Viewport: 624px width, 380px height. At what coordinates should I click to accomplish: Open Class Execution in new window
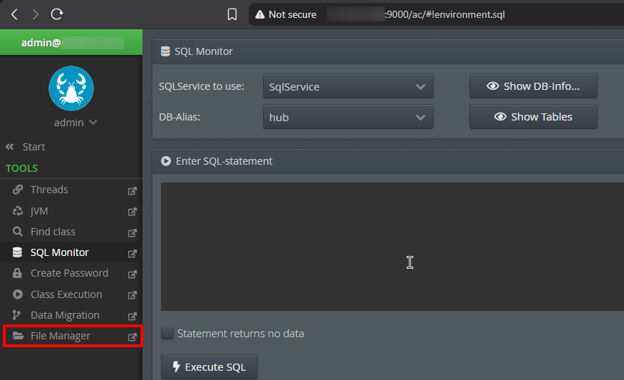coord(132,295)
